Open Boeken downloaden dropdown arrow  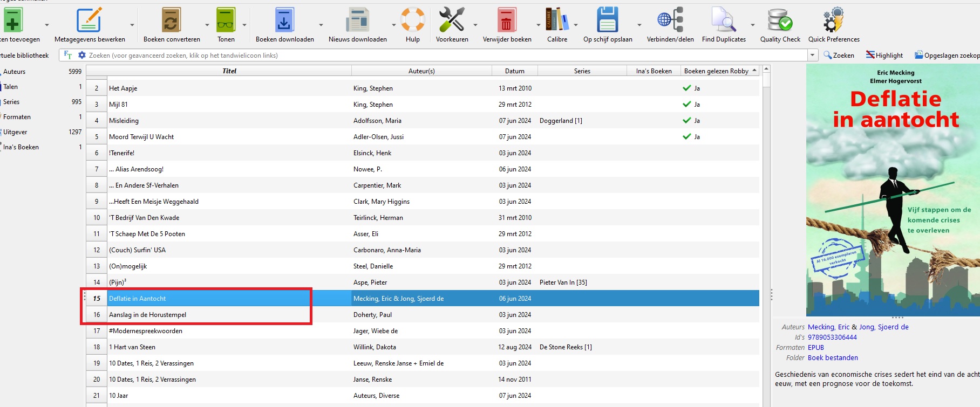click(321, 25)
